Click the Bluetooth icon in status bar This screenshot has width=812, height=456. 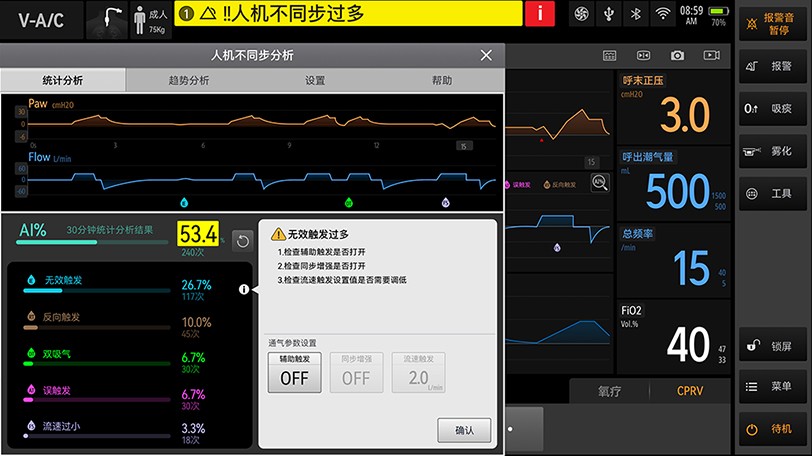click(634, 14)
